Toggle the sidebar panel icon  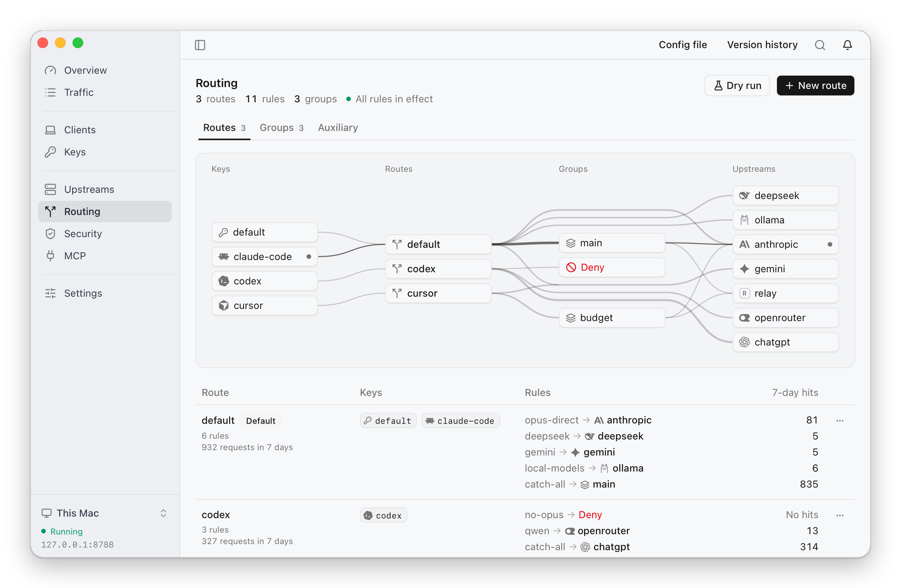click(200, 45)
